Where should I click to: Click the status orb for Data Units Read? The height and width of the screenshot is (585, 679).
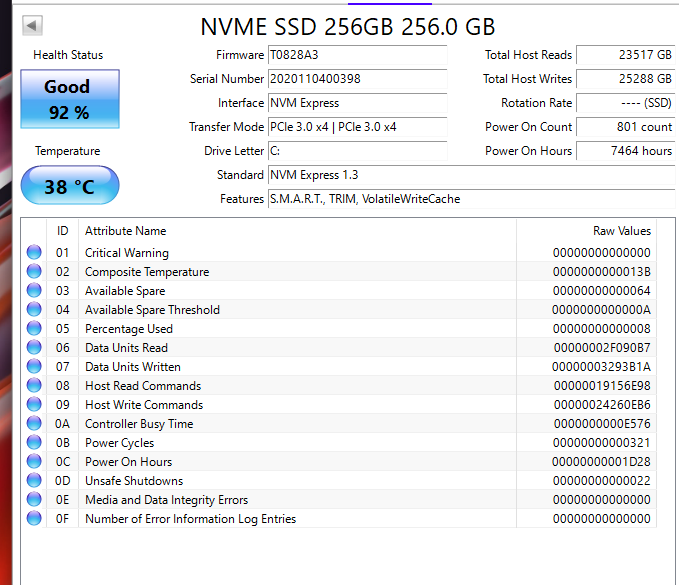34,348
